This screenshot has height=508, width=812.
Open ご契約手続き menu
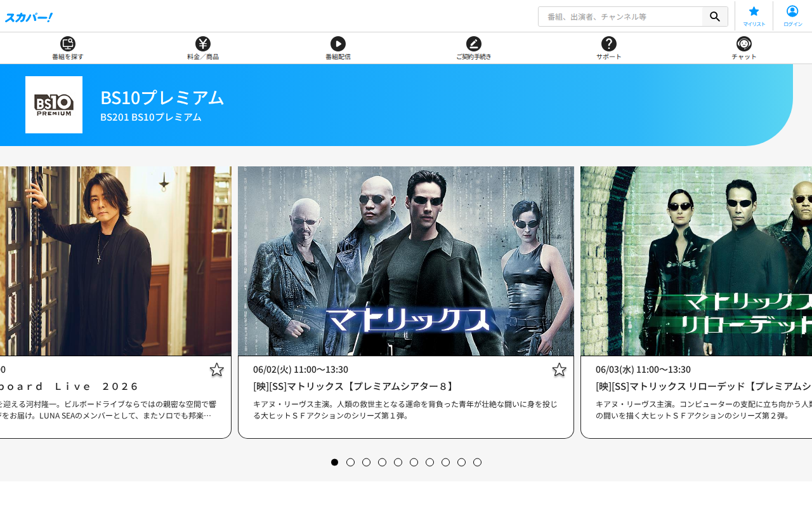click(x=474, y=48)
